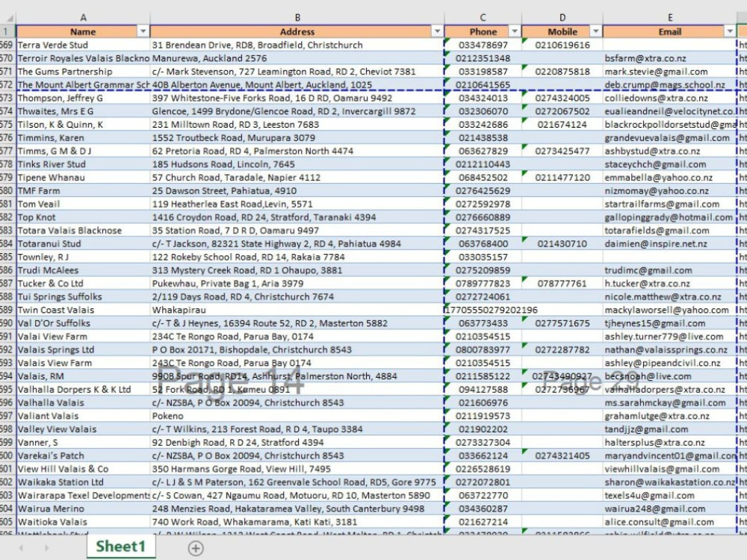Open the Address column filter dropdown
The width and height of the screenshot is (747, 560).
(437, 31)
